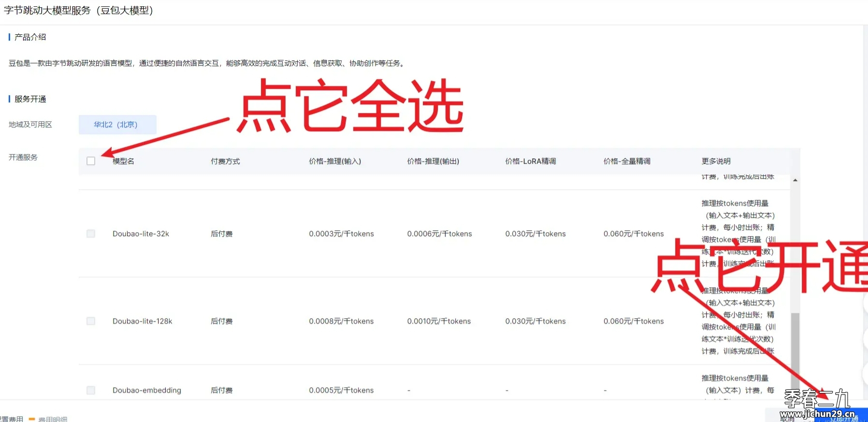Screen dimensions: 868x422
Task: Check the Doubao-embedding row checkbox
Action: tap(91, 390)
